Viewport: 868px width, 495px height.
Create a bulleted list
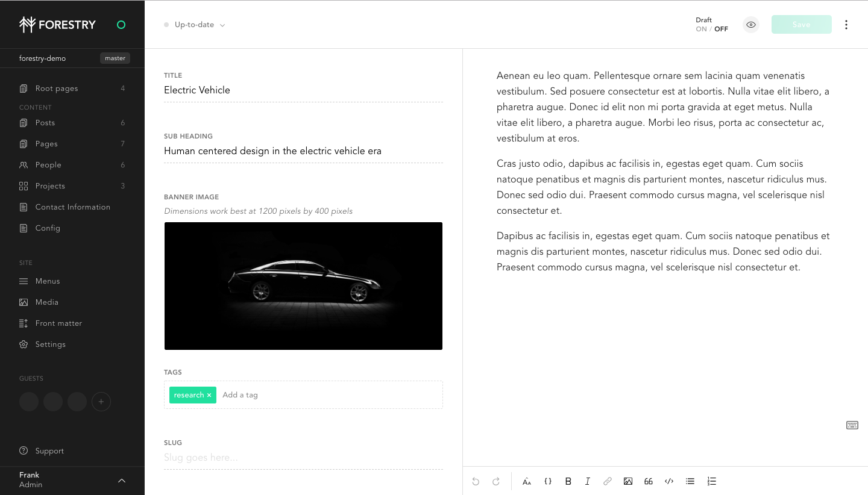(690, 481)
